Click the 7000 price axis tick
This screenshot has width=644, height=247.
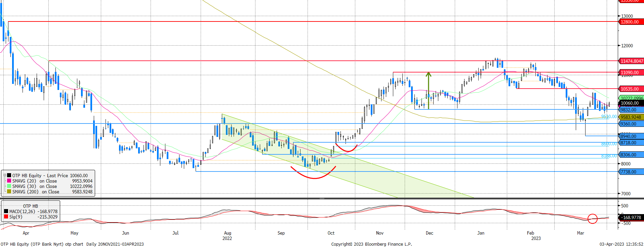(626, 194)
